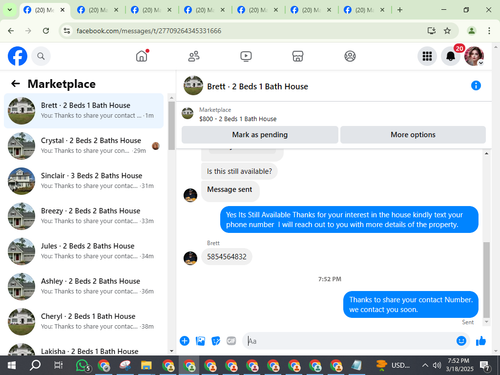Click the 'Is this still available?' message
This screenshot has height=375, width=500.
239,171
